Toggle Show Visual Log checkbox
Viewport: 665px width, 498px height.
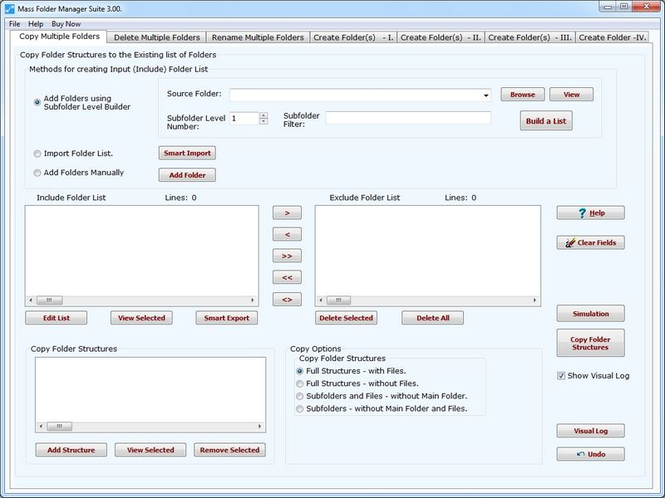click(x=561, y=376)
